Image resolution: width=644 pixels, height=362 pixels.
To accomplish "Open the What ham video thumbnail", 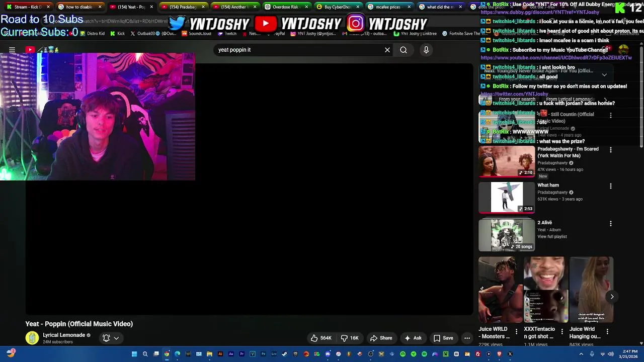I will click(x=507, y=198).
